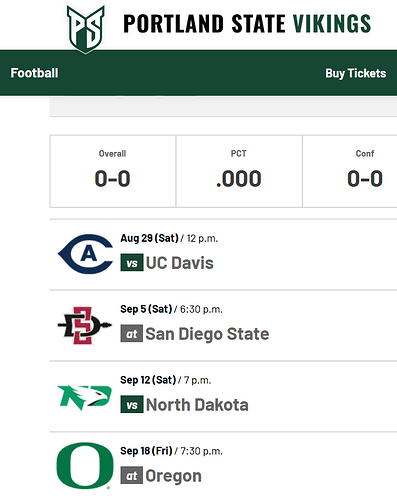Image resolution: width=397 pixels, height=499 pixels.
Task: Click the vs badge beside UC Davis
Action: 132,263
